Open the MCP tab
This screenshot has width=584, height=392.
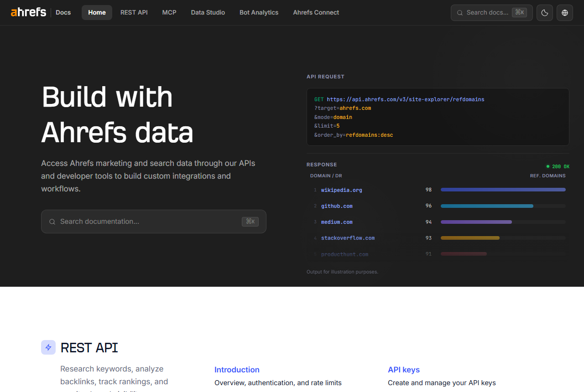[169, 12]
